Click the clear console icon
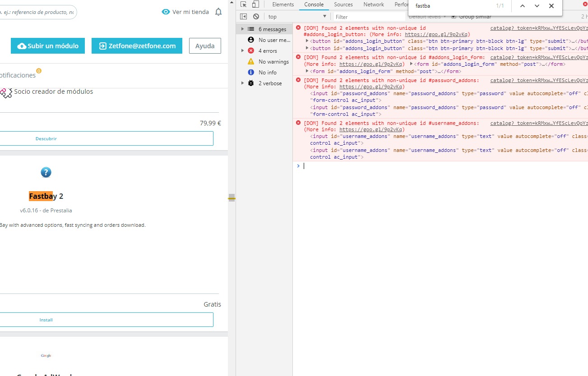The height and width of the screenshot is (376, 588). (256, 17)
